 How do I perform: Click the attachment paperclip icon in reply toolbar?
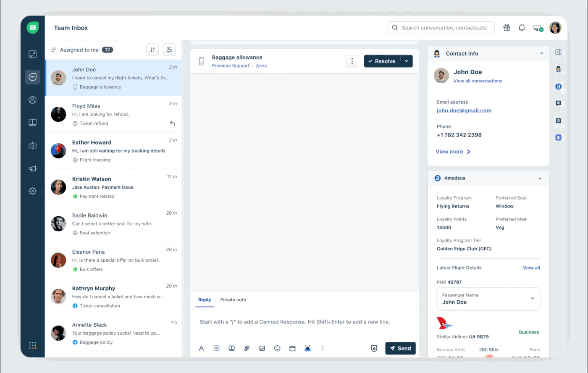pos(247,348)
